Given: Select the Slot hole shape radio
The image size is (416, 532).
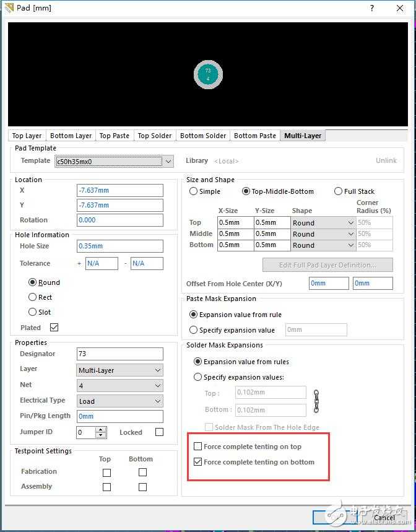Looking at the screenshot, I should click(x=40, y=312).
